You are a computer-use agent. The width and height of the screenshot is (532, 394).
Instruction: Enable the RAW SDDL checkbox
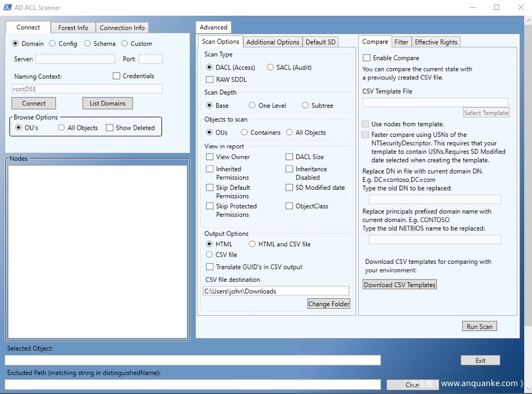point(210,79)
